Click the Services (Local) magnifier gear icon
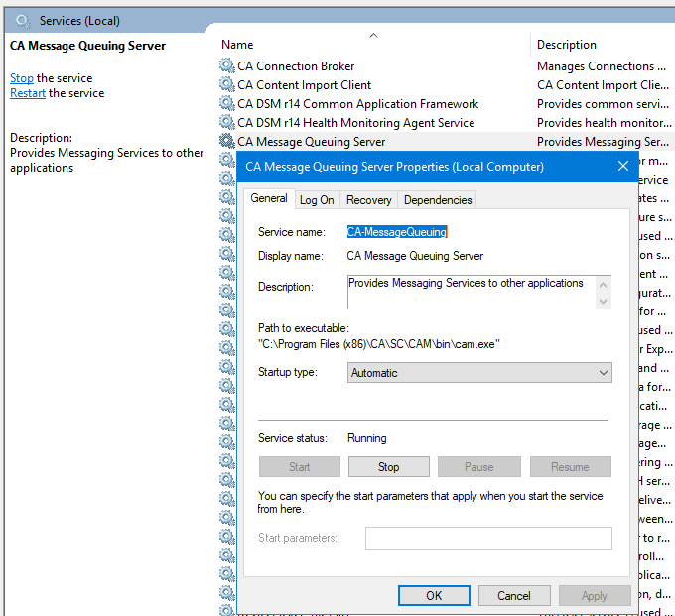This screenshot has width=675, height=616. (23, 20)
